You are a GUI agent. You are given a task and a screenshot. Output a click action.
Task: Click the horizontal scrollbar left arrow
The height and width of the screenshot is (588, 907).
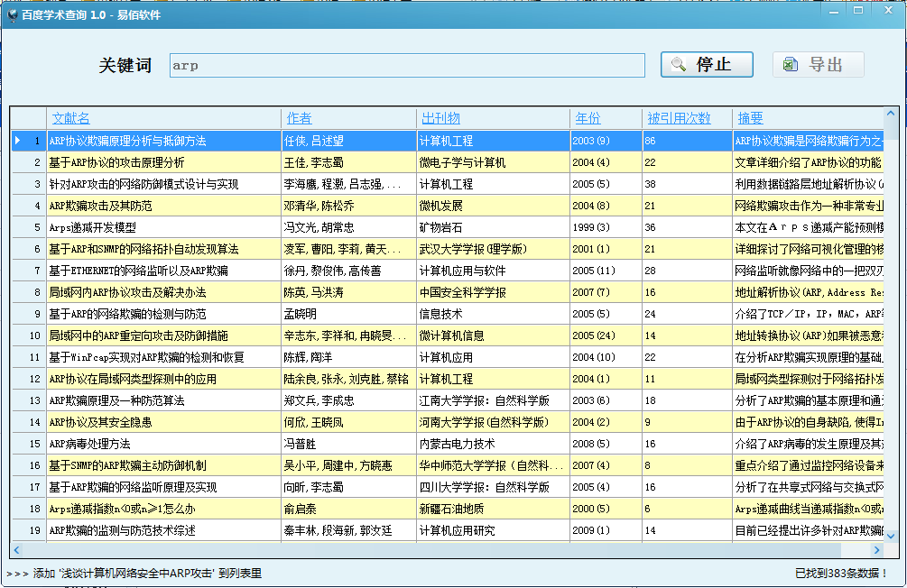(x=16, y=549)
